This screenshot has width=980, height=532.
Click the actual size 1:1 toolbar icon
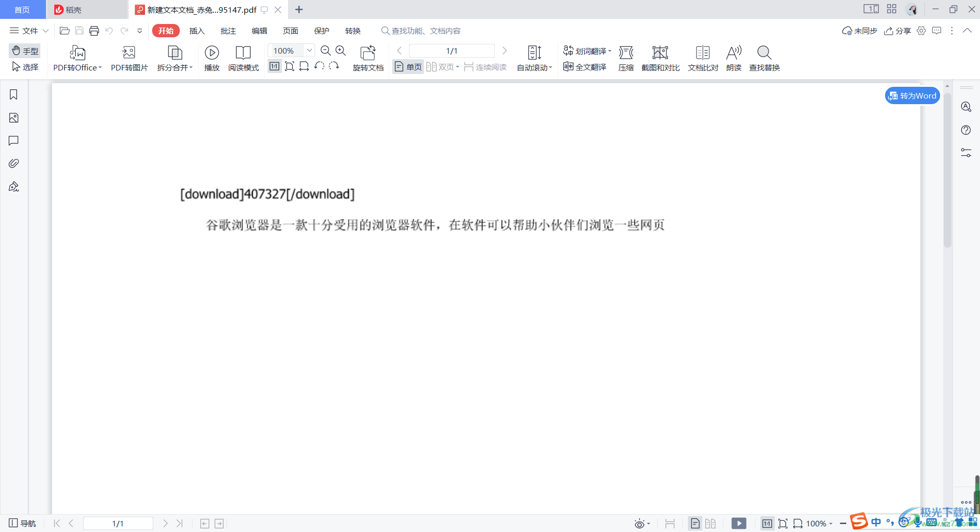[275, 66]
